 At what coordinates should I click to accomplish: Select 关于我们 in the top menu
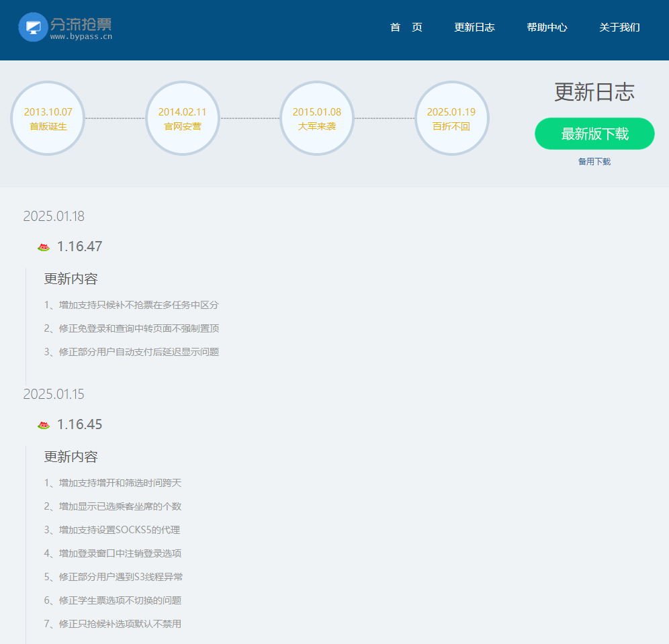click(619, 28)
